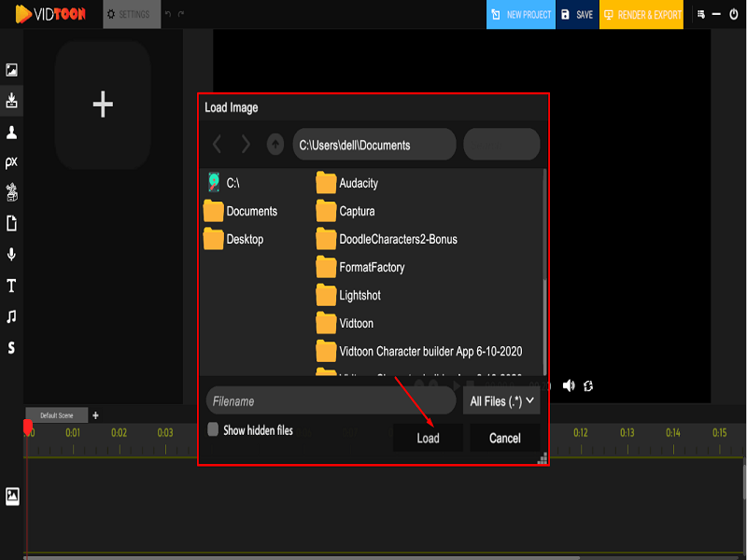Minimize the Vidtoon window
The height and width of the screenshot is (560, 747).
(x=716, y=14)
